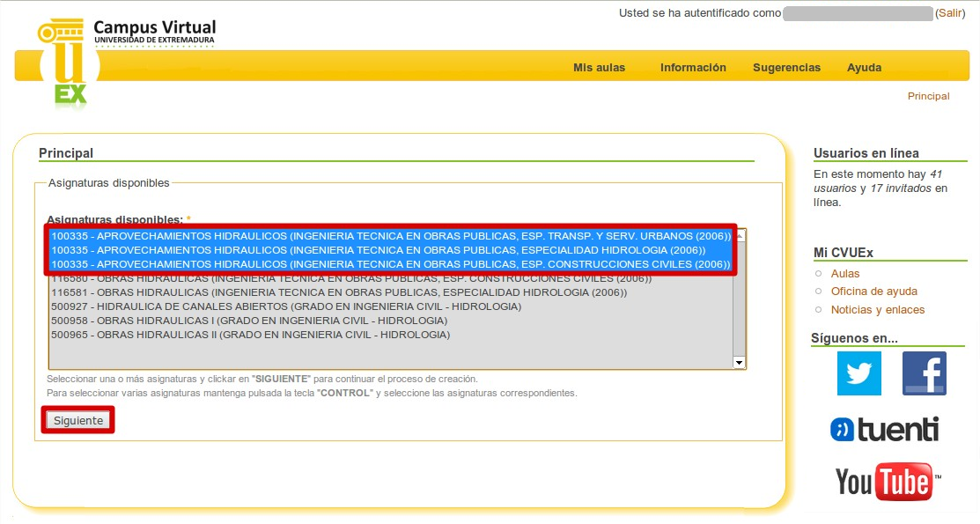Open the Ayuda menu item

click(864, 68)
